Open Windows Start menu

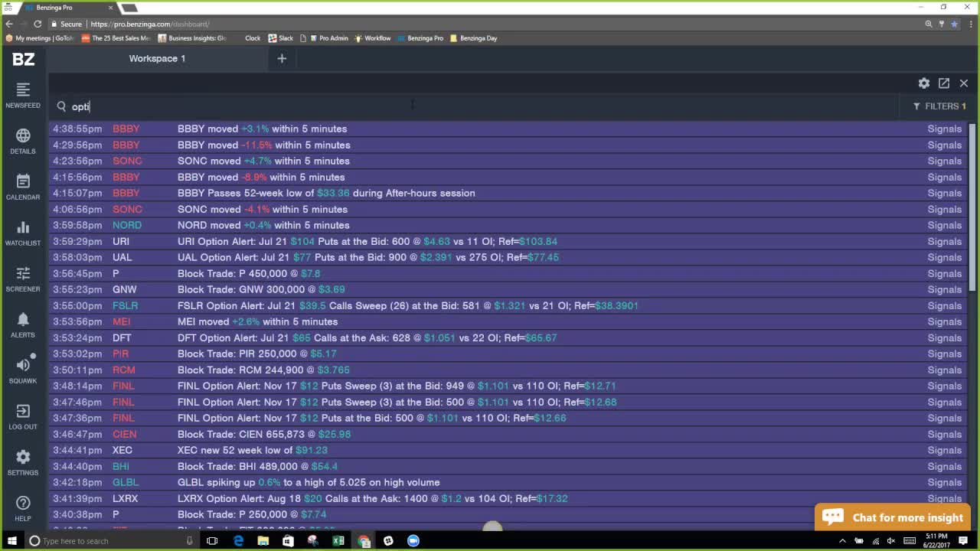point(11,541)
